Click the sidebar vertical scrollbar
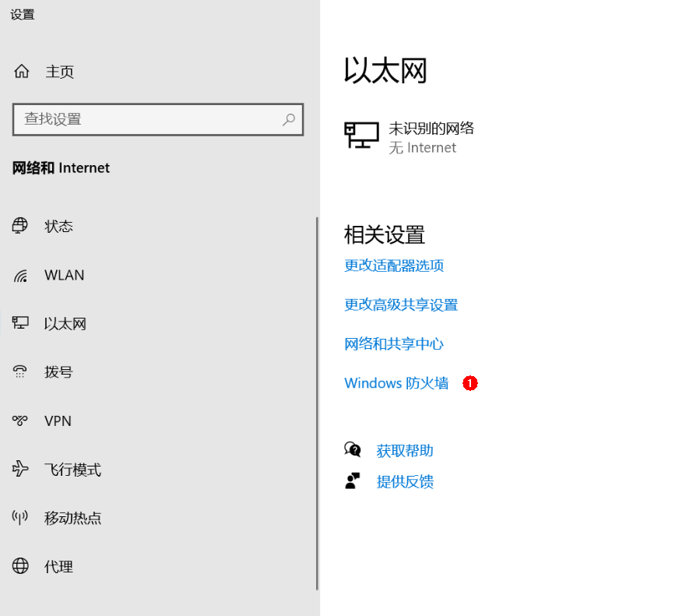Screen dimensions: 675x616 point(317,402)
